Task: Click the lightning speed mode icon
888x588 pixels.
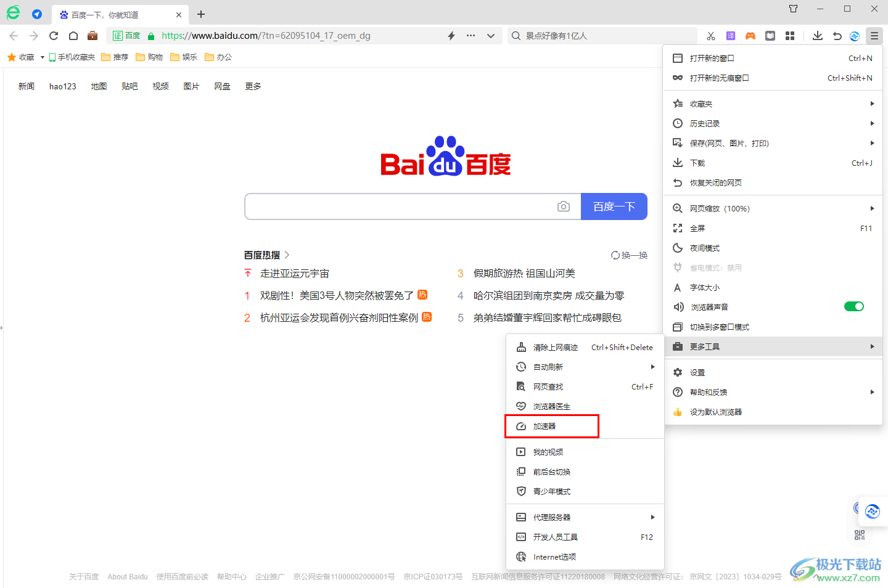Action: [451, 36]
